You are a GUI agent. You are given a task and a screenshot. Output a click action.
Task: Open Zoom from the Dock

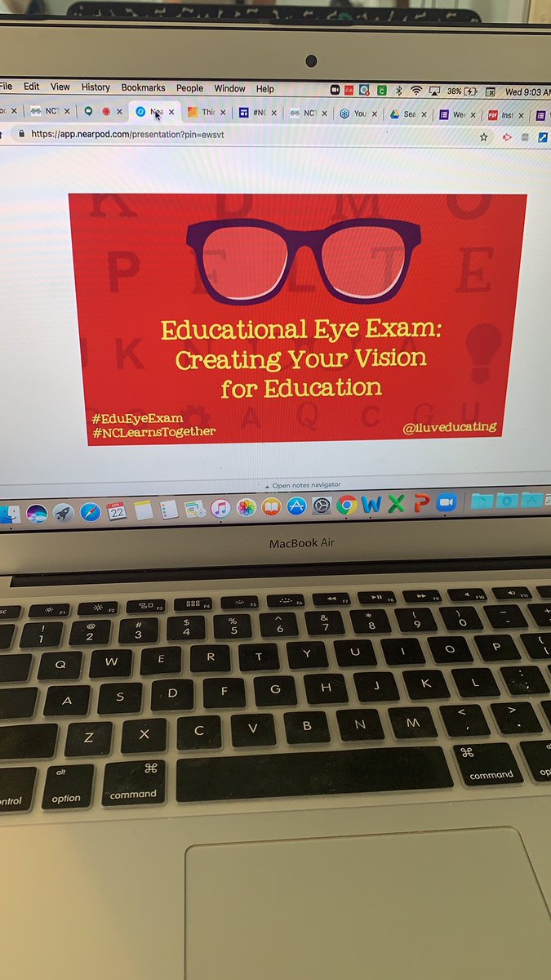tap(446, 502)
